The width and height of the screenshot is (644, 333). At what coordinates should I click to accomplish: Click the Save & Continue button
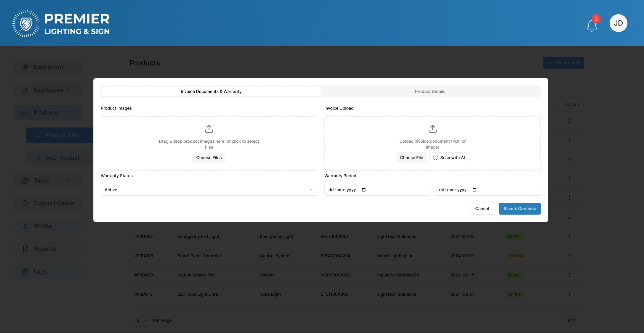click(520, 209)
